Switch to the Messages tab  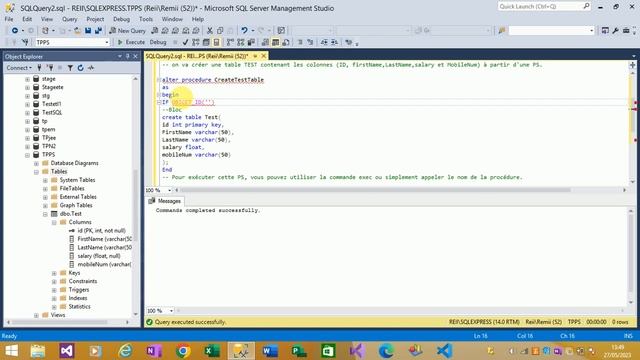(x=165, y=201)
